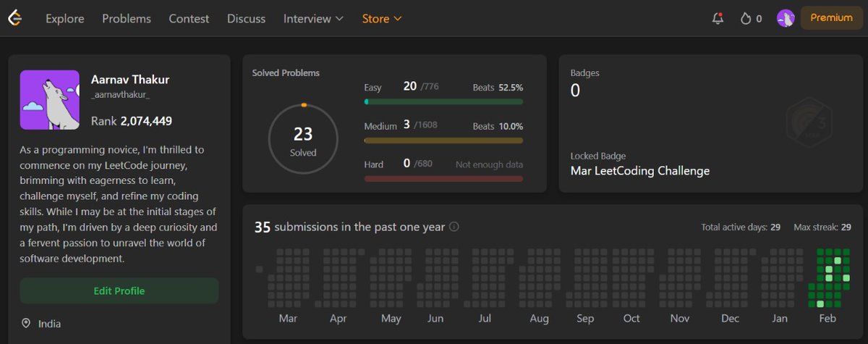This screenshot has width=868, height=344.
Task: Click the Easy Beats 52.5% value
Action: click(x=498, y=88)
